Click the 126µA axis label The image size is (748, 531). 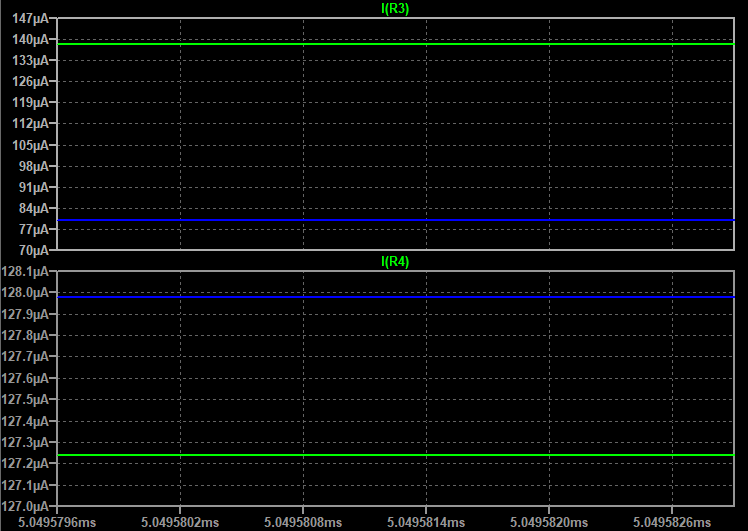coord(31,82)
